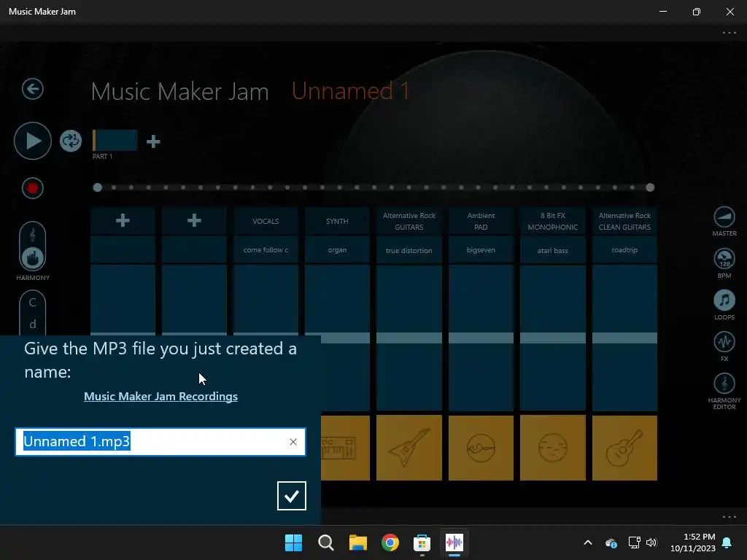The height and width of the screenshot is (560, 747).
Task: Select the VOCALS track header
Action: coord(266,221)
